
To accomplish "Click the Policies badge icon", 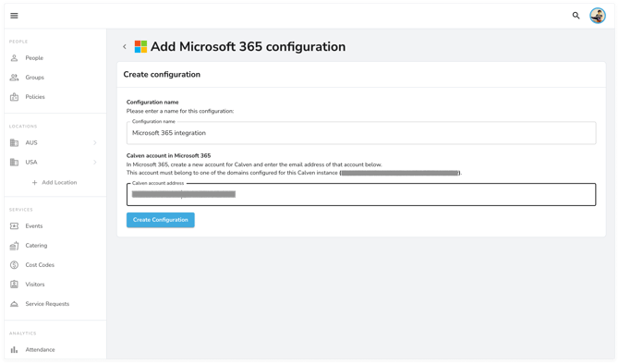I will click(14, 97).
